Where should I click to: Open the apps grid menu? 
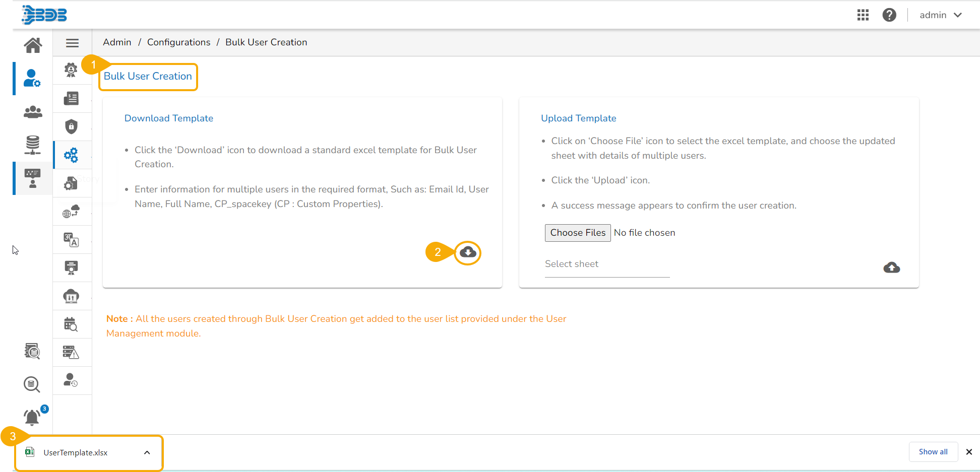point(863,15)
